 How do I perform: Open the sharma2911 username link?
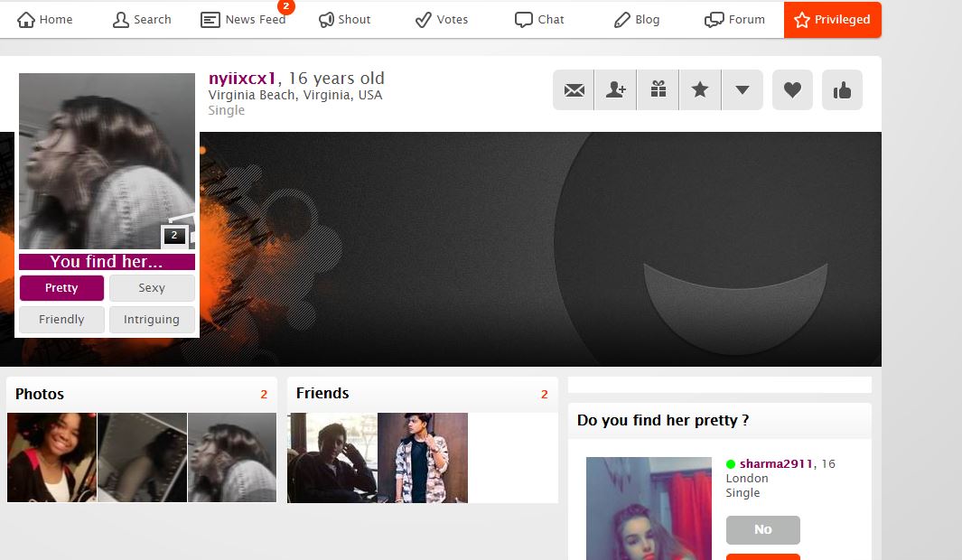(776, 464)
